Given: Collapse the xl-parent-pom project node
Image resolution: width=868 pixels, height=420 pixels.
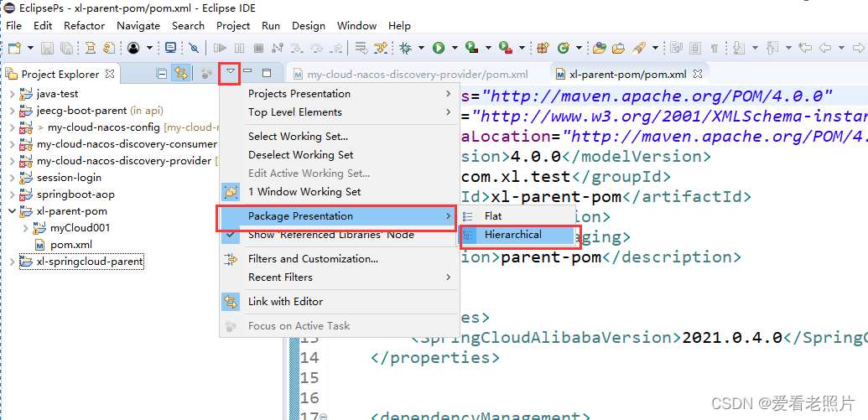Looking at the screenshot, I should coord(13,211).
